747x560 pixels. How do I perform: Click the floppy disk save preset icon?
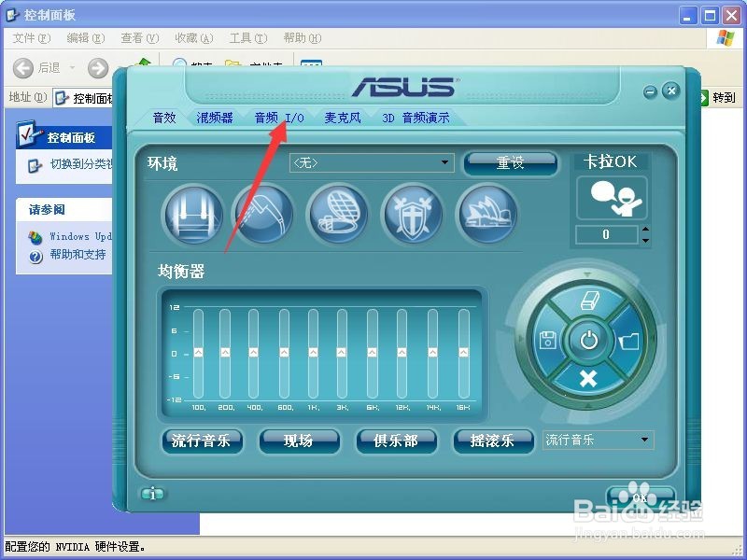click(x=548, y=341)
